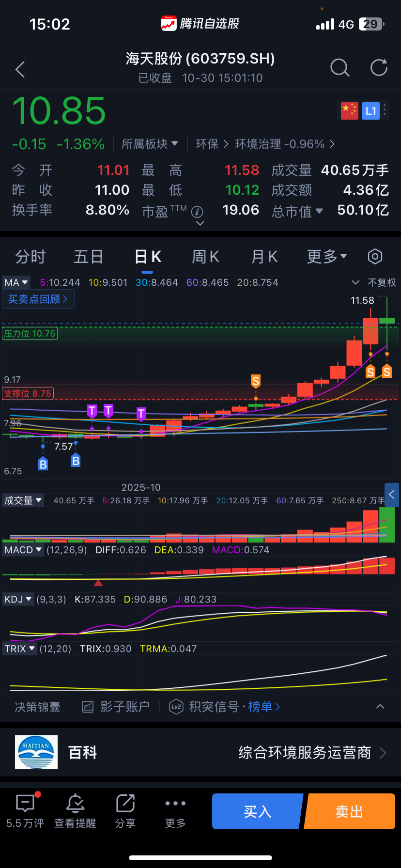Open TRIX indicator dropdown

click(x=19, y=649)
